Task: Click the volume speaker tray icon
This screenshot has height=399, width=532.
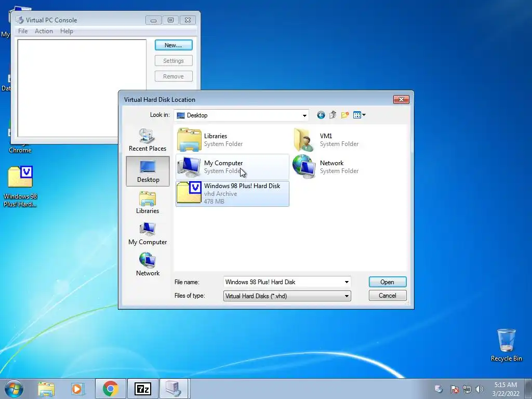Action: pos(479,389)
